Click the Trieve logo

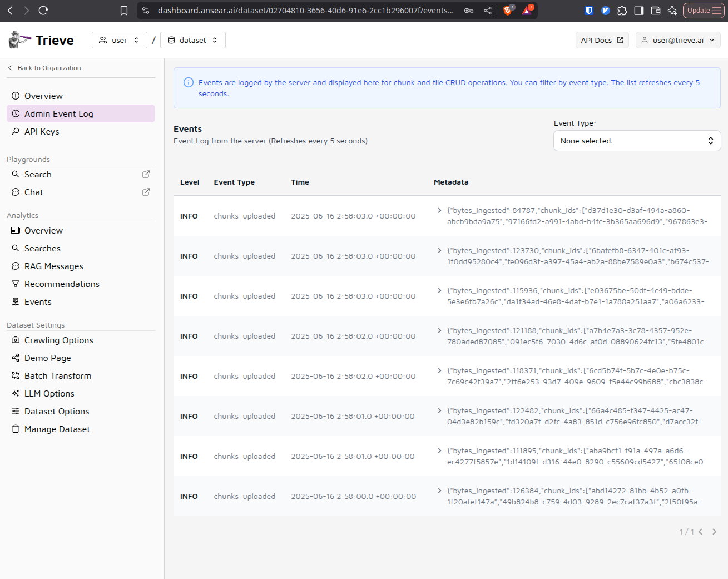[42, 40]
